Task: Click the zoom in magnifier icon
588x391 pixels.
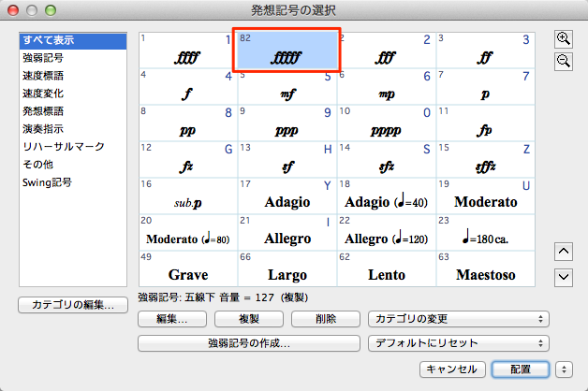Action: coord(564,39)
